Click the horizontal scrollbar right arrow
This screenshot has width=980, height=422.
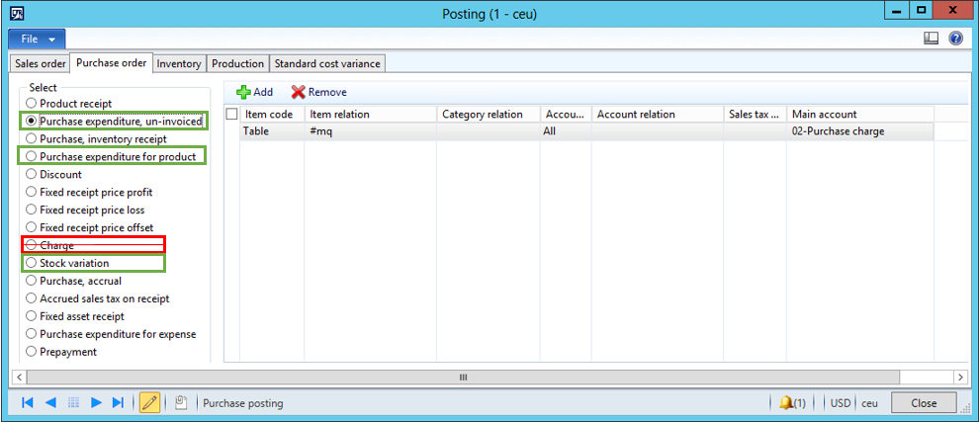click(959, 378)
